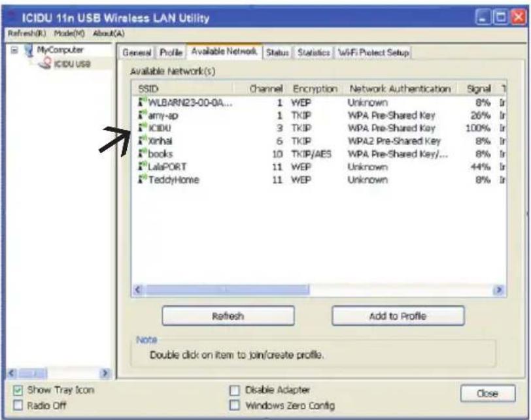Image resolution: width=531 pixels, height=420 pixels.
Task: Click the LalaPORT network signal icon
Action: [143, 166]
